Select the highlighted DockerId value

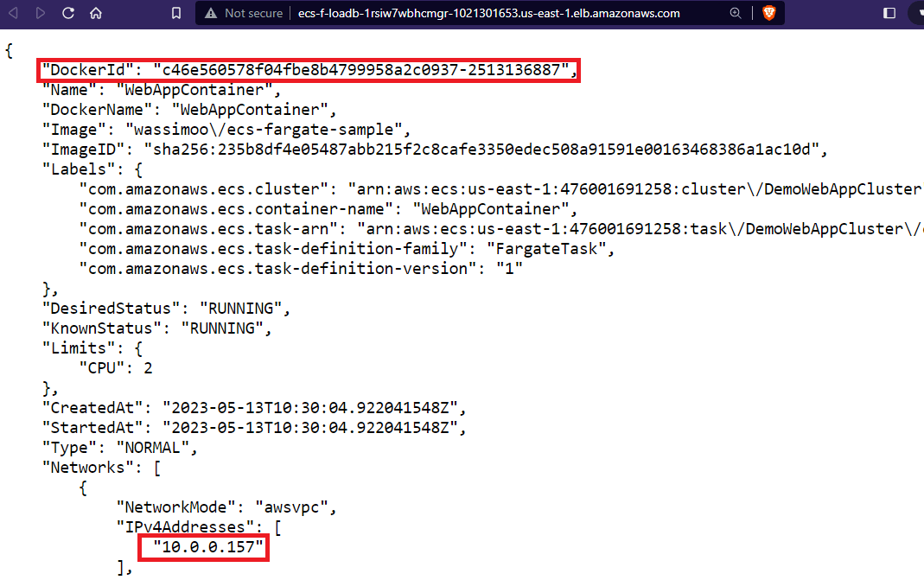click(358, 69)
